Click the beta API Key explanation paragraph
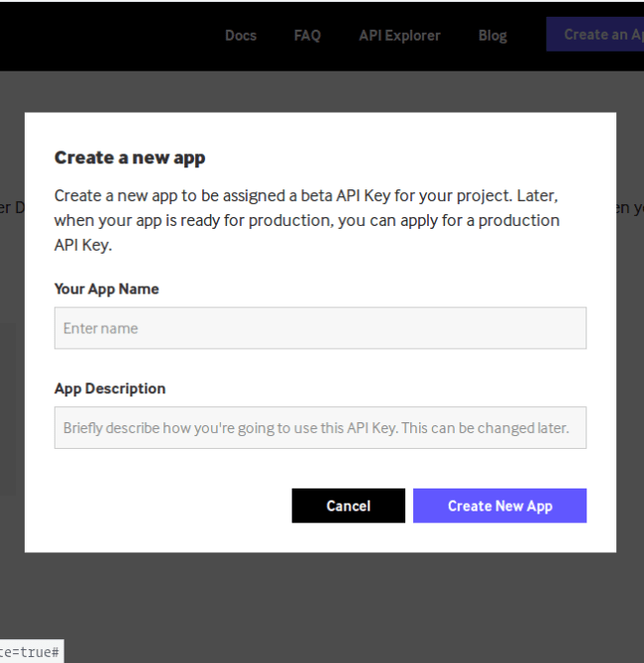The image size is (644, 663). pyautogui.click(x=307, y=220)
